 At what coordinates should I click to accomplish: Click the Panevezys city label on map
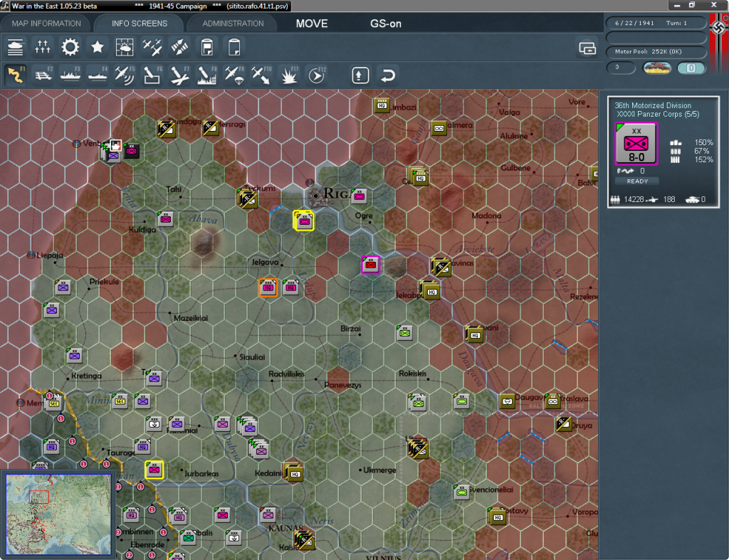pos(342,384)
